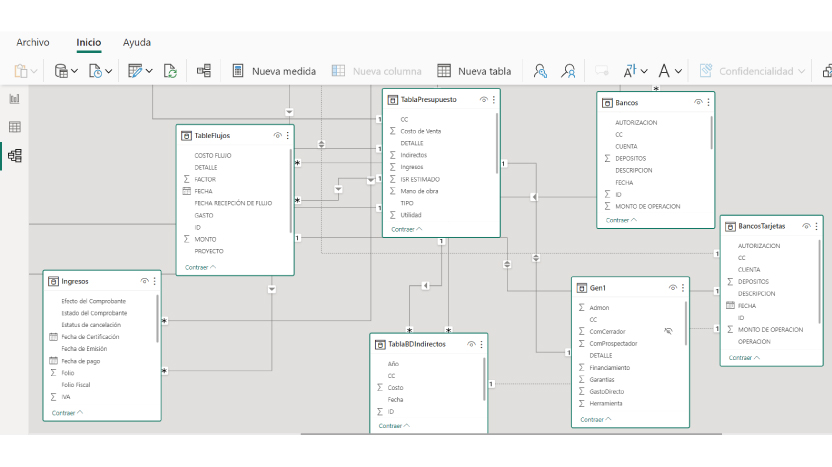Open more options on BancosTarjetas table

pyautogui.click(x=816, y=226)
